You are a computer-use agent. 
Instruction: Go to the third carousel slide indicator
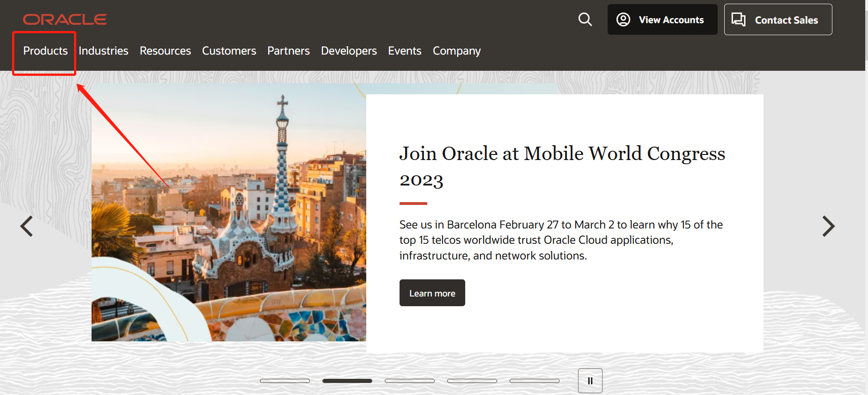tap(410, 381)
